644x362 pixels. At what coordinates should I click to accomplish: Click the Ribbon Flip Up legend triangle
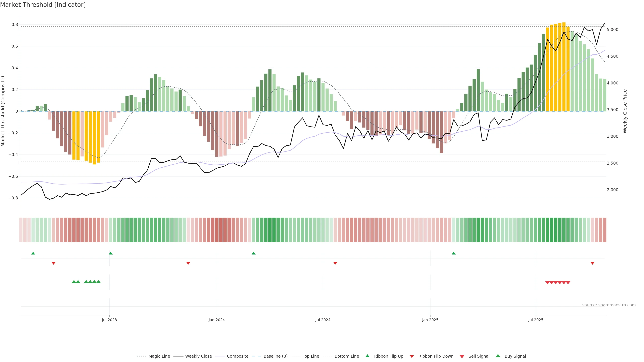pyautogui.click(x=367, y=356)
